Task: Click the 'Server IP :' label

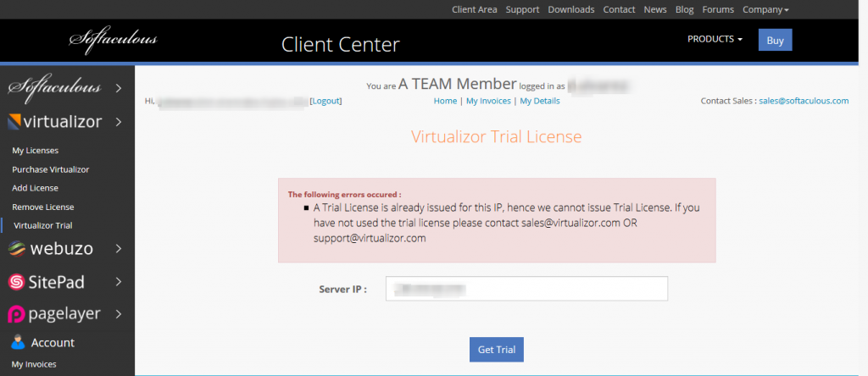Action: (x=342, y=289)
